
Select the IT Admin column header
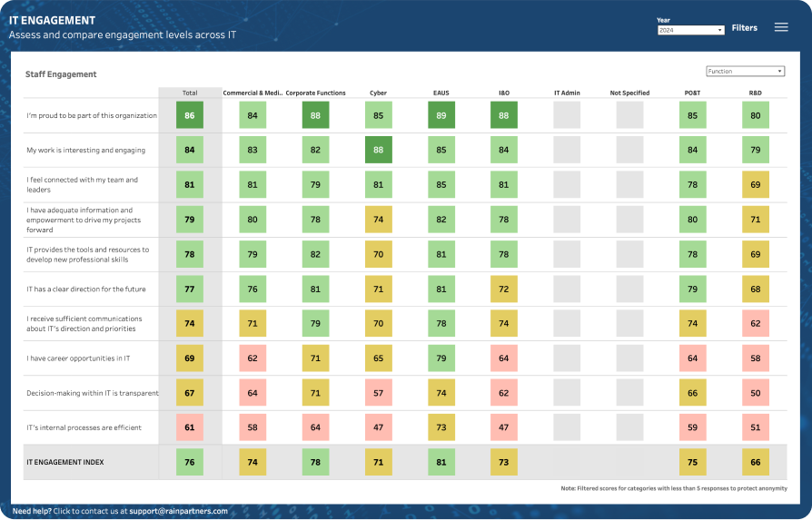567,93
